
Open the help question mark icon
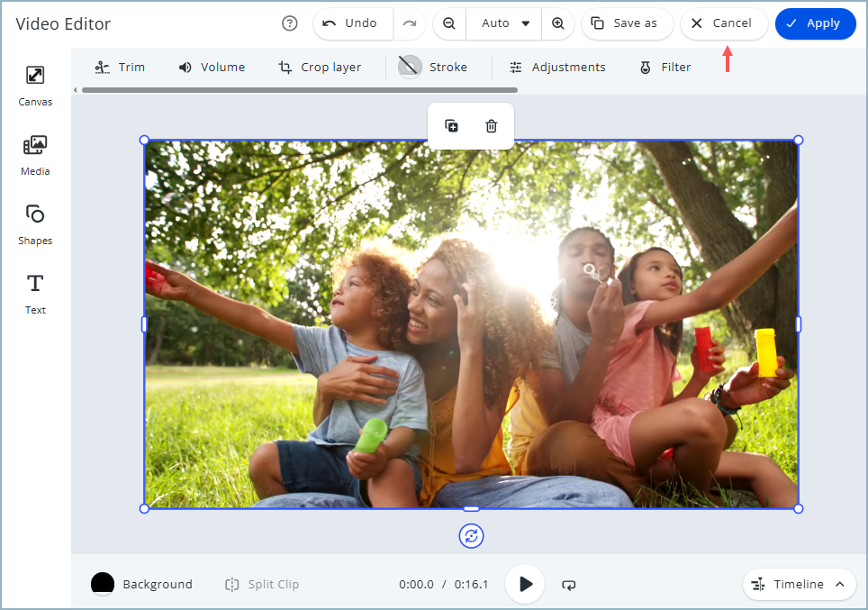[290, 23]
